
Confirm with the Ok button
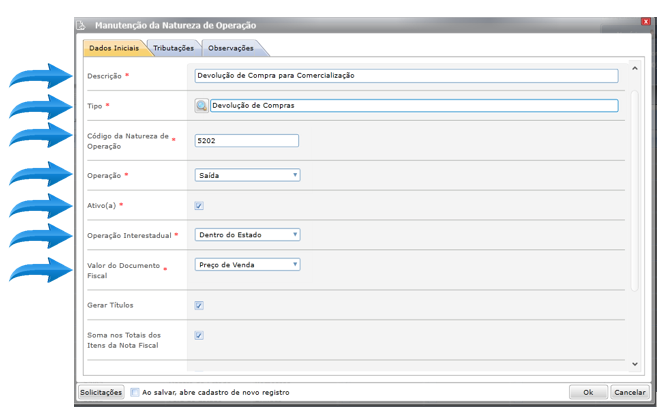[588, 392]
